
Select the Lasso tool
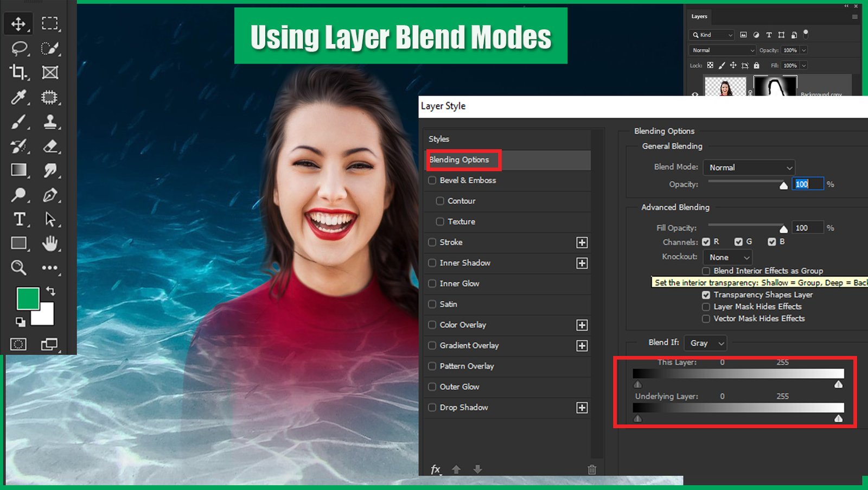pos(20,48)
